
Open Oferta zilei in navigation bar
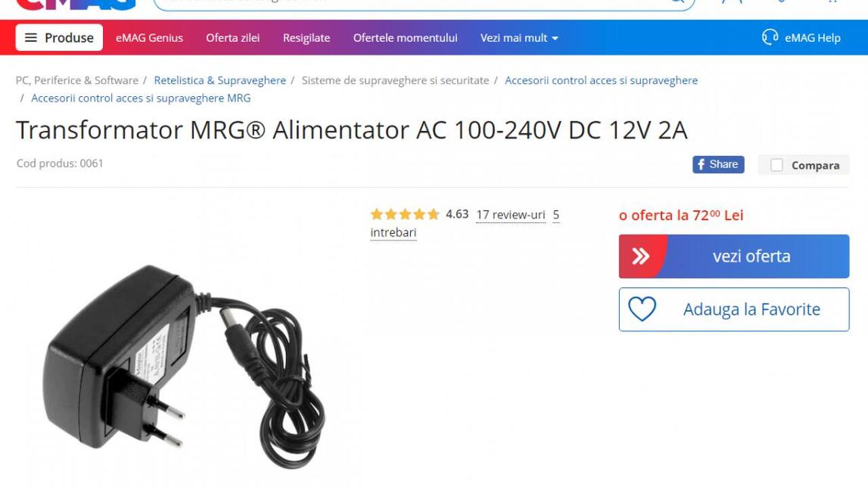coord(233,38)
